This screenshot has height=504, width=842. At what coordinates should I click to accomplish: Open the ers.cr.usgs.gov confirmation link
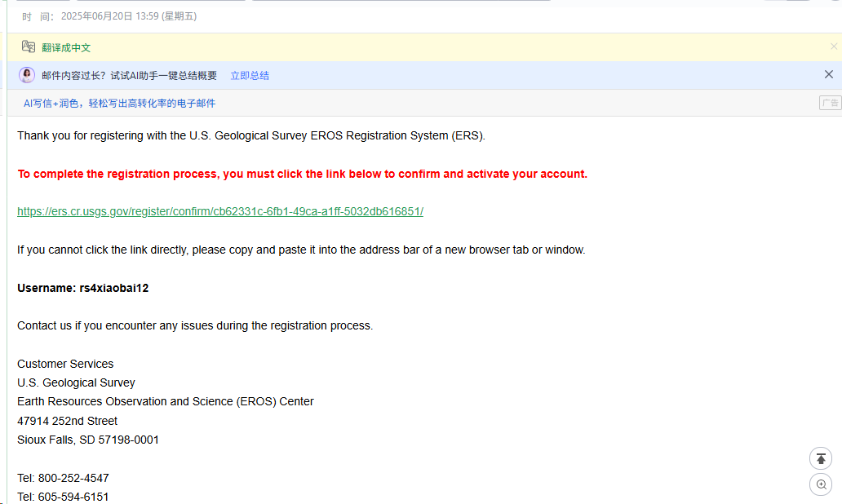(220, 211)
